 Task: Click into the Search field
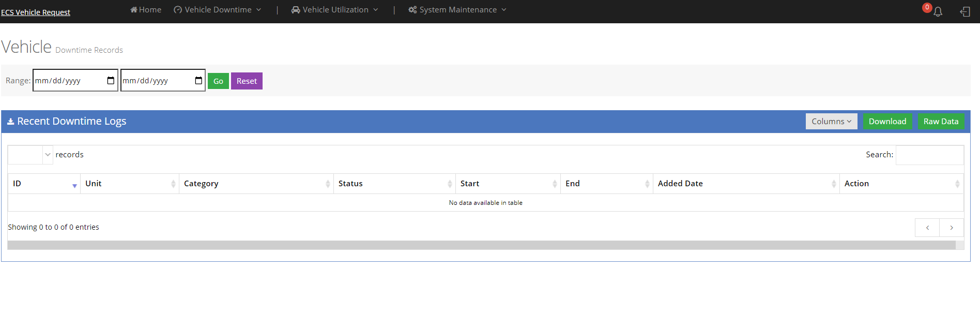coord(929,155)
